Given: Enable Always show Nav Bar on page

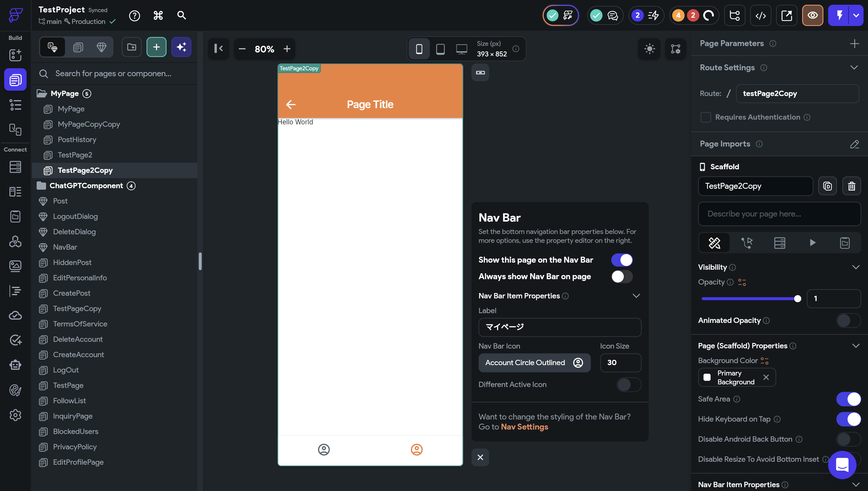Looking at the screenshot, I should (x=622, y=277).
